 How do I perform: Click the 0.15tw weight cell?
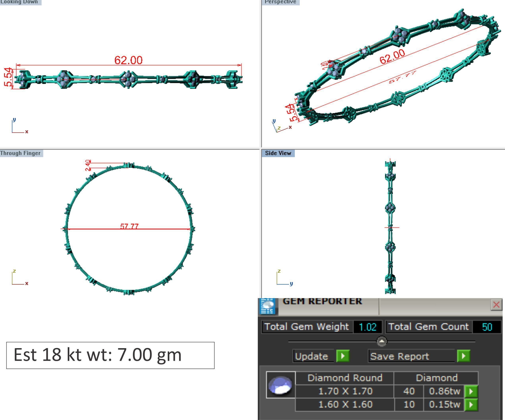[x=444, y=404]
